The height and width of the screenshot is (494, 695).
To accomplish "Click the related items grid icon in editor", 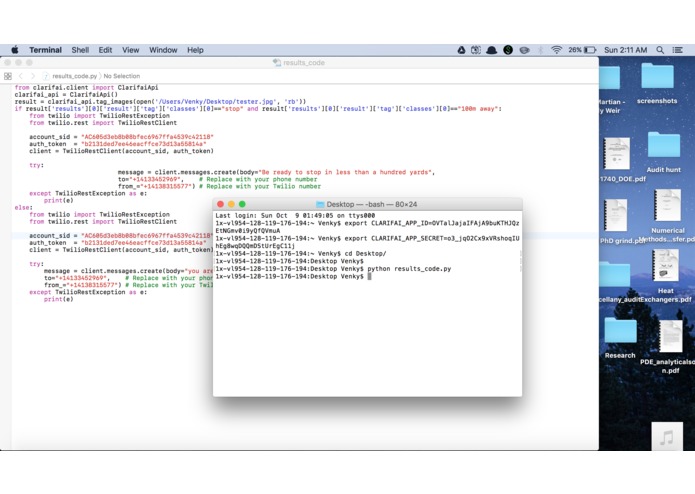I will coord(8,76).
